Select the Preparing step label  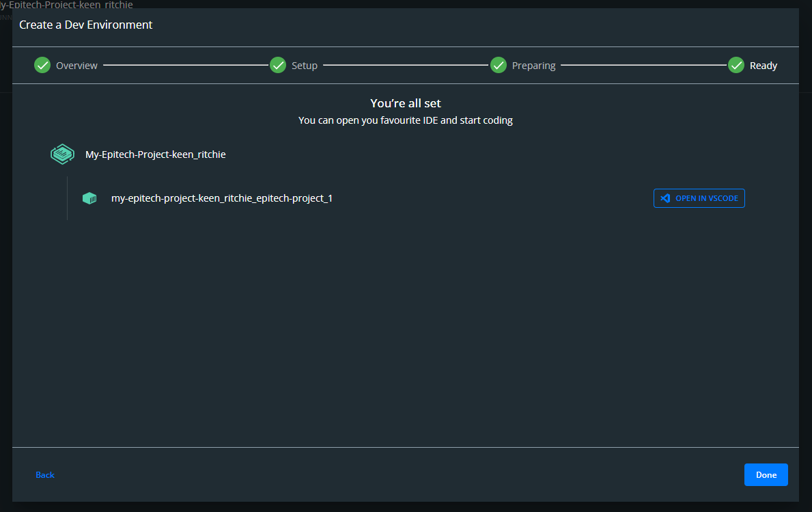[533, 66]
